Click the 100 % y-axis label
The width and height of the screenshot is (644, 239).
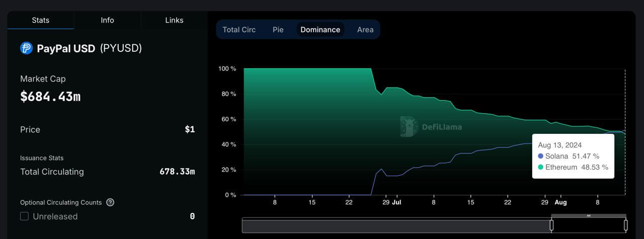pos(227,68)
